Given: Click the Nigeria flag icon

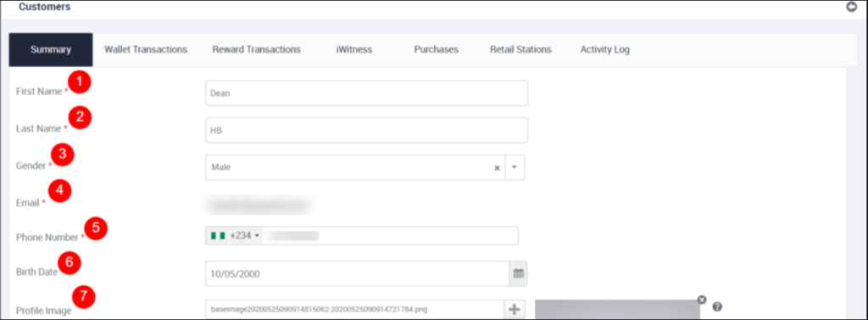Looking at the screenshot, I should [x=218, y=236].
